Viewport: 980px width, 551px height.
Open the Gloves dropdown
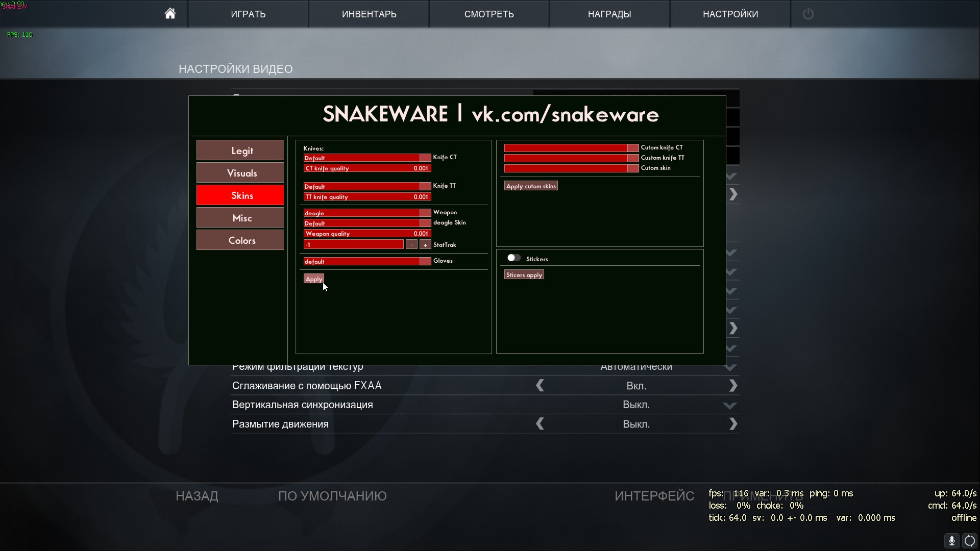[367, 261]
